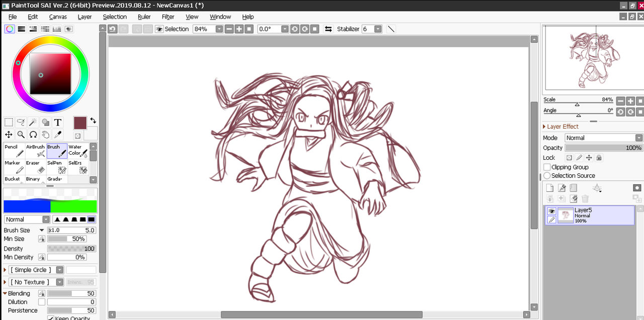Choose the AirBrush tool
The height and width of the screenshot is (320, 644).
36,151
